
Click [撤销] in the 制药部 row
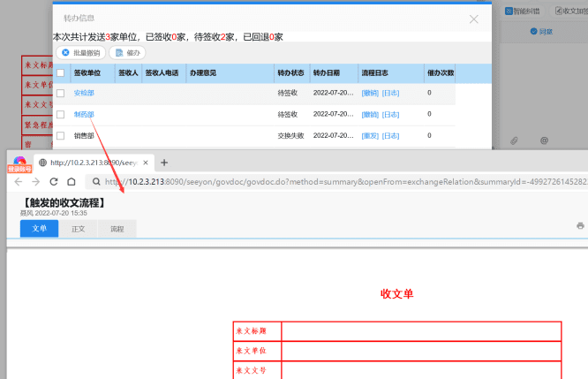[x=370, y=115]
